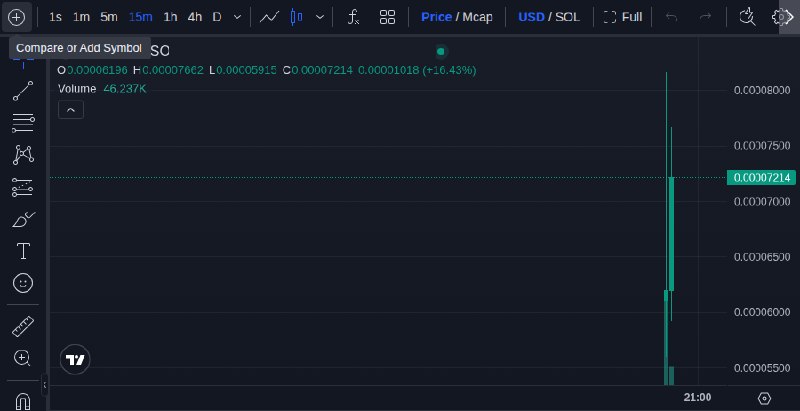This screenshot has height=411, width=800.
Task: Choose the brush drawing tool
Action: 23,220
